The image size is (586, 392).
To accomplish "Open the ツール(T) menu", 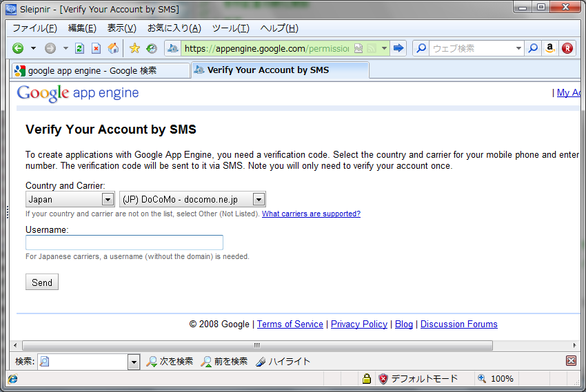I will click(230, 28).
